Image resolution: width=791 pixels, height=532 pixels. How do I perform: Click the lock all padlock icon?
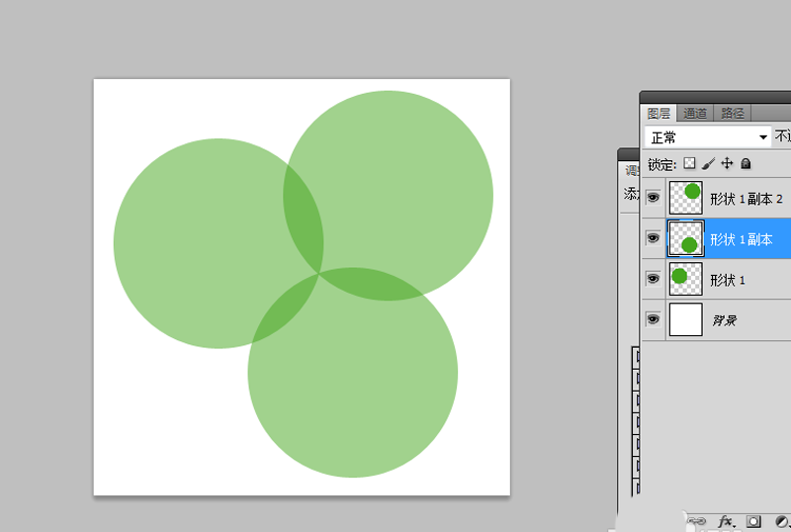tap(746, 163)
